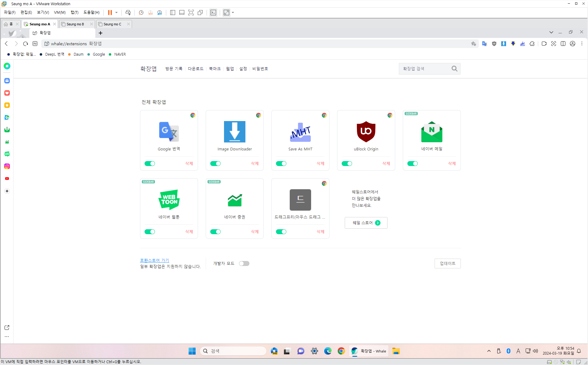Open the VM(M) menu
This screenshot has height=365, width=588.
point(60,13)
